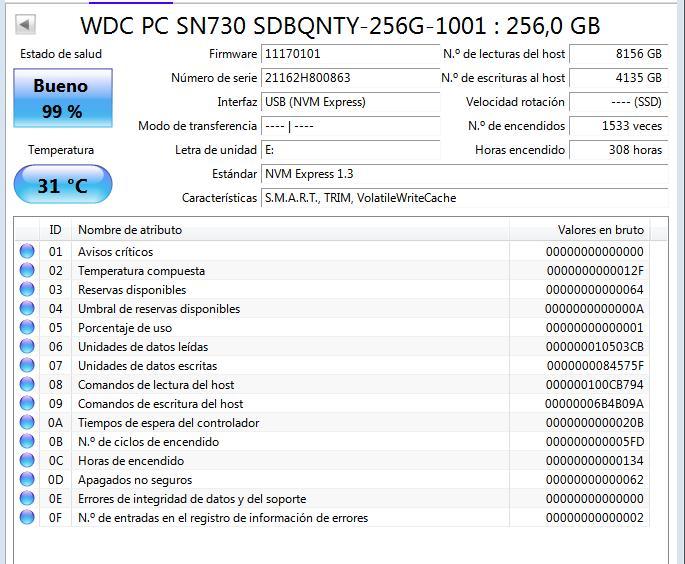
Task: Click the blue status orb for Avisos críticos
Action: [x=27, y=252]
